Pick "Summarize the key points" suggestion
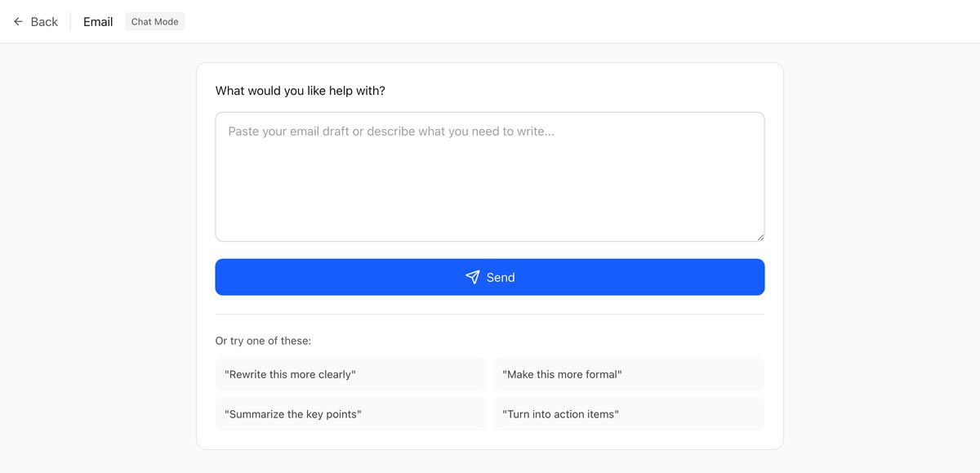Screen dimensions: 980x473 [351, 414]
